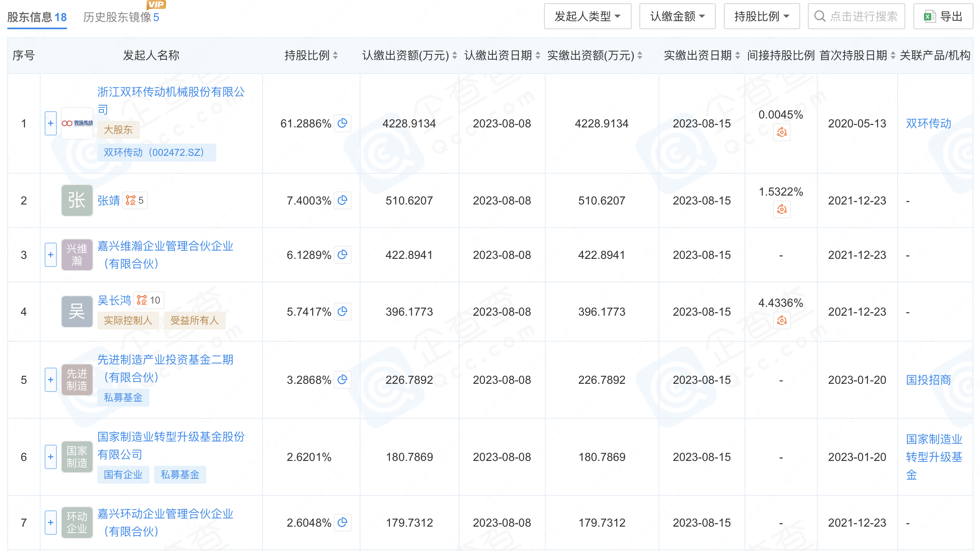
Task: Expand row for 嘉兴维瀚企业管理合伙企业
Action: 51,255
